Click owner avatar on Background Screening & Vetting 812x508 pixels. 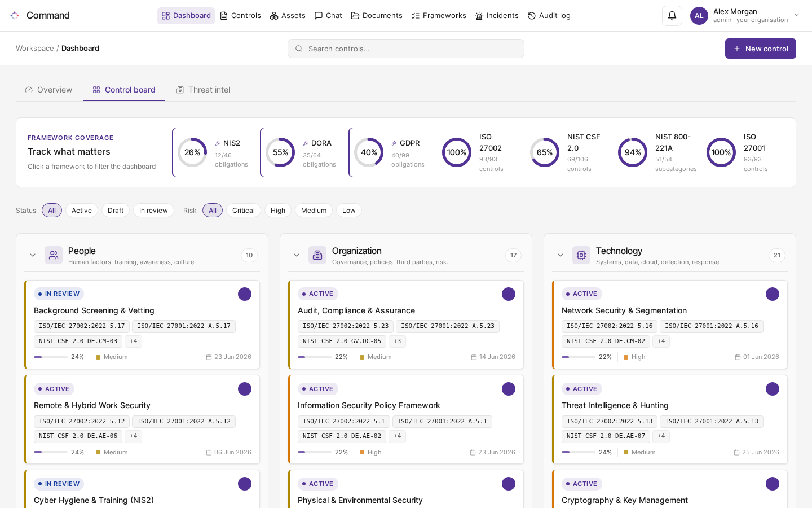[245, 294]
